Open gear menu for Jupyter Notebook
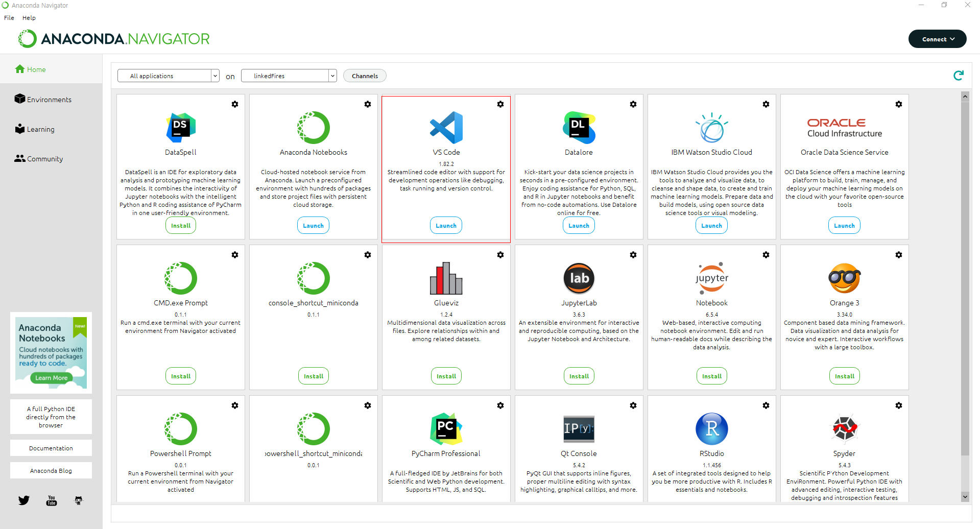This screenshot has height=529, width=980. (x=766, y=255)
